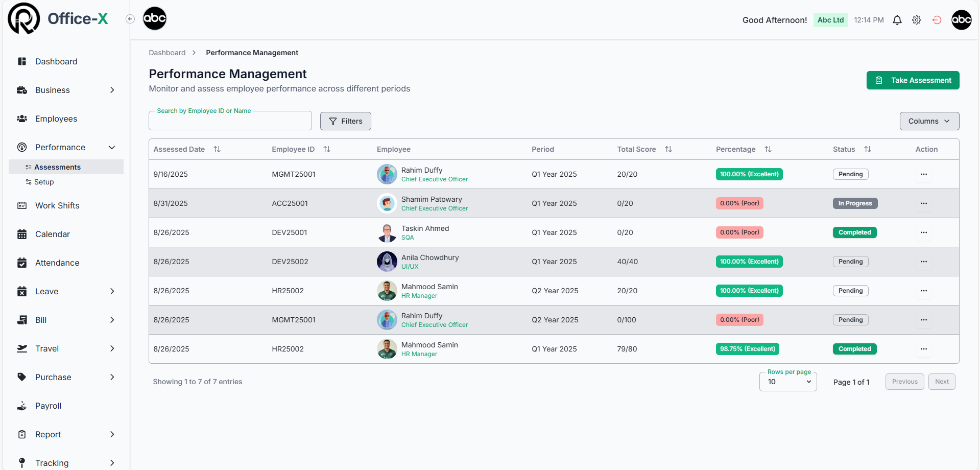This screenshot has height=470, width=980.
Task: Open Setup under Performance
Action: pyautogui.click(x=44, y=182)
